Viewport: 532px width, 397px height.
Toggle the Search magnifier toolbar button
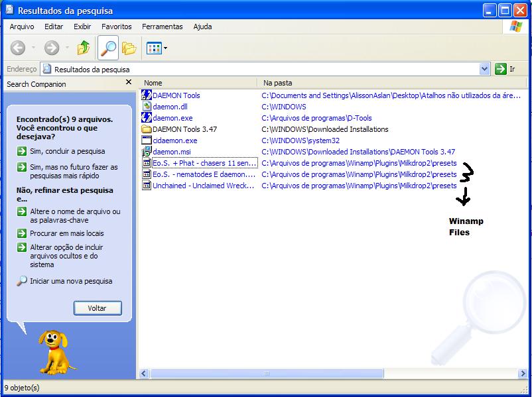click(x=107, y=48)
